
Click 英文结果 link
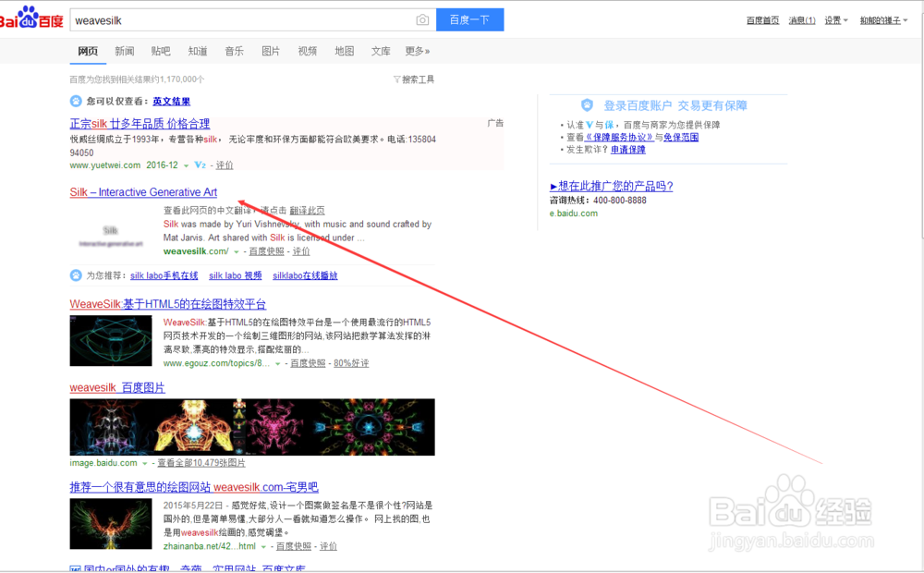(x=172, y=102)
